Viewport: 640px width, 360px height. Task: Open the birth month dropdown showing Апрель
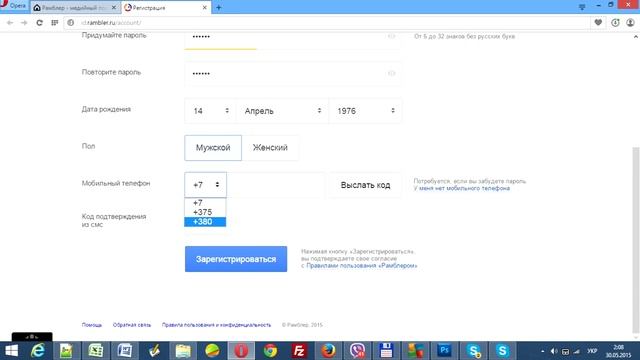pyautogui.click(x=282, y=111)
